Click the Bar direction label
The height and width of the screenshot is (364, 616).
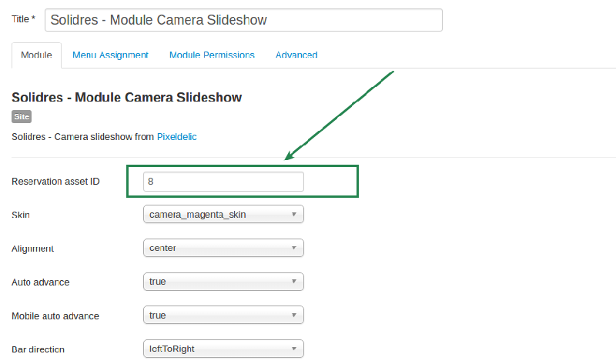click(x=38, y=349)
